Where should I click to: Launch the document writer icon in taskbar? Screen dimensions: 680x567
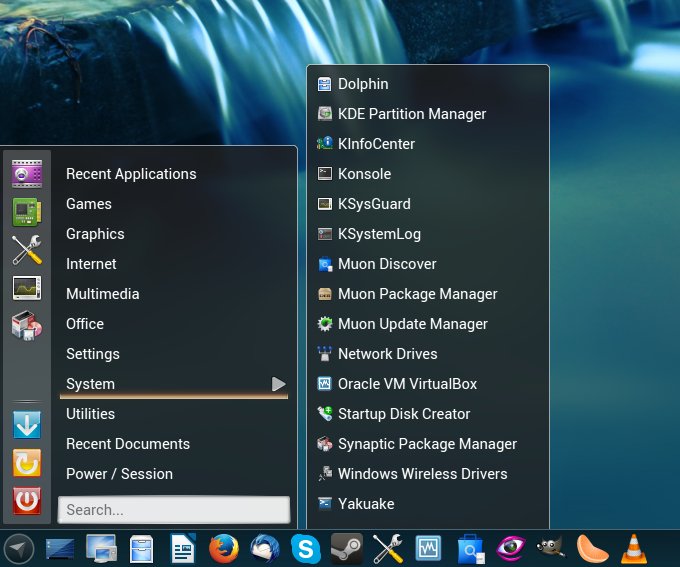point(183,548)
